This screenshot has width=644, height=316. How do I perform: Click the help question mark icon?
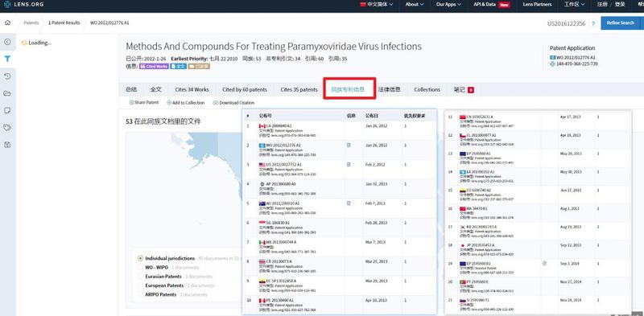(592, 23)
